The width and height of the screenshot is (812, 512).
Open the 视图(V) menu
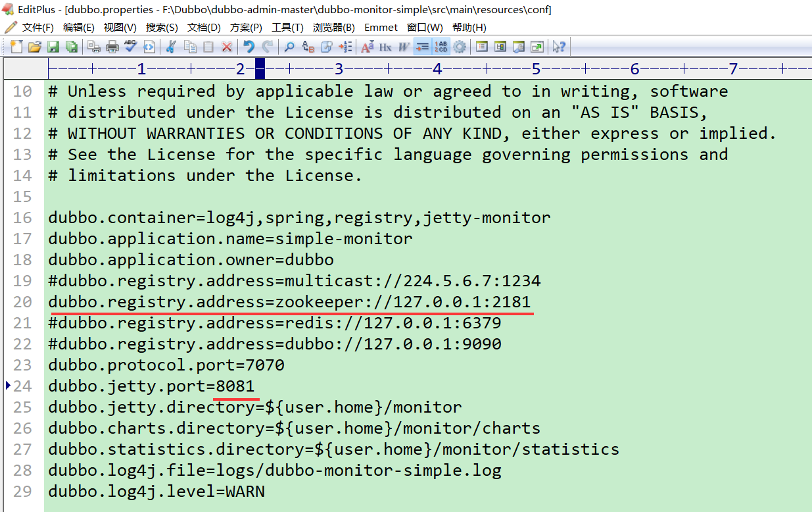click(x=120, y=28)
